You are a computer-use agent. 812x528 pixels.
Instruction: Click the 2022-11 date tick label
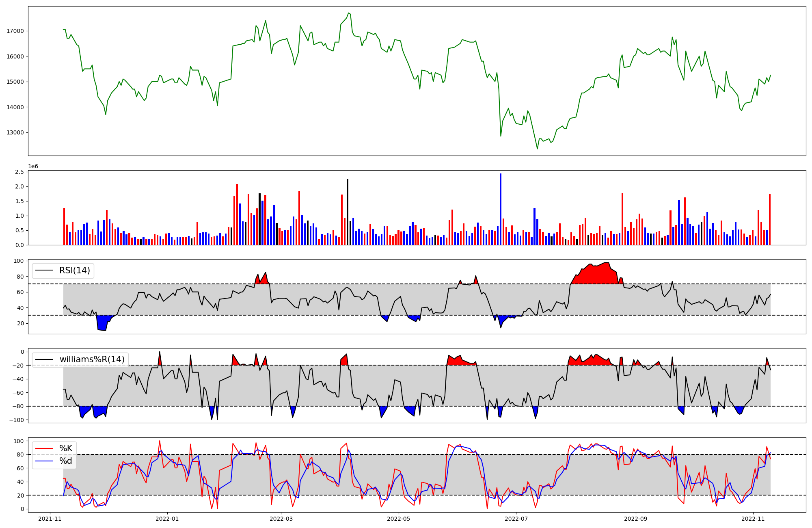(x=753, y=519)
